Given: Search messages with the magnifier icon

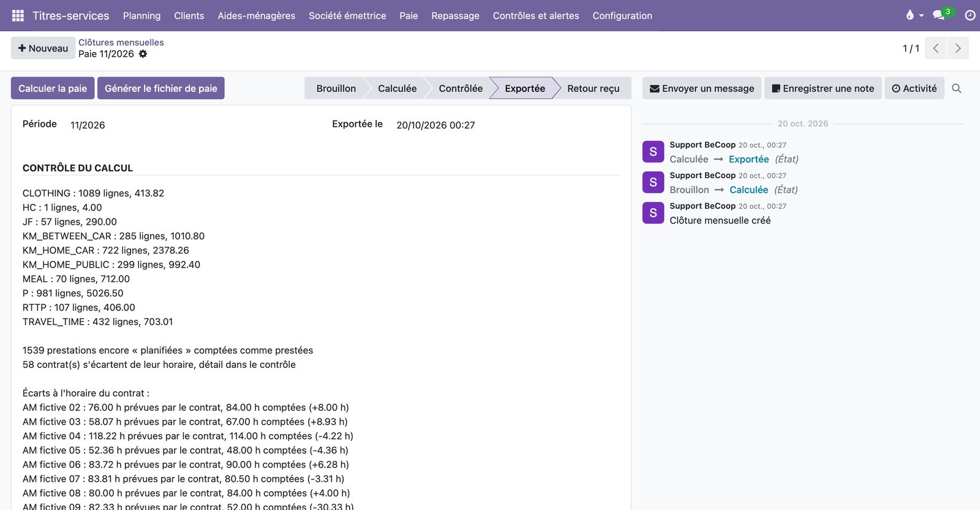Looking at the screenshot, I should coord(957,88).
